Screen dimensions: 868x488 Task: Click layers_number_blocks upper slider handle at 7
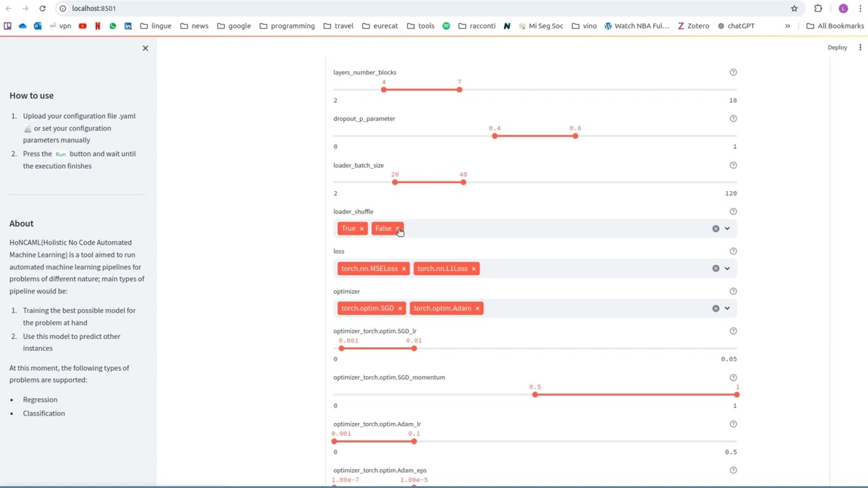[x=459, y=90]
